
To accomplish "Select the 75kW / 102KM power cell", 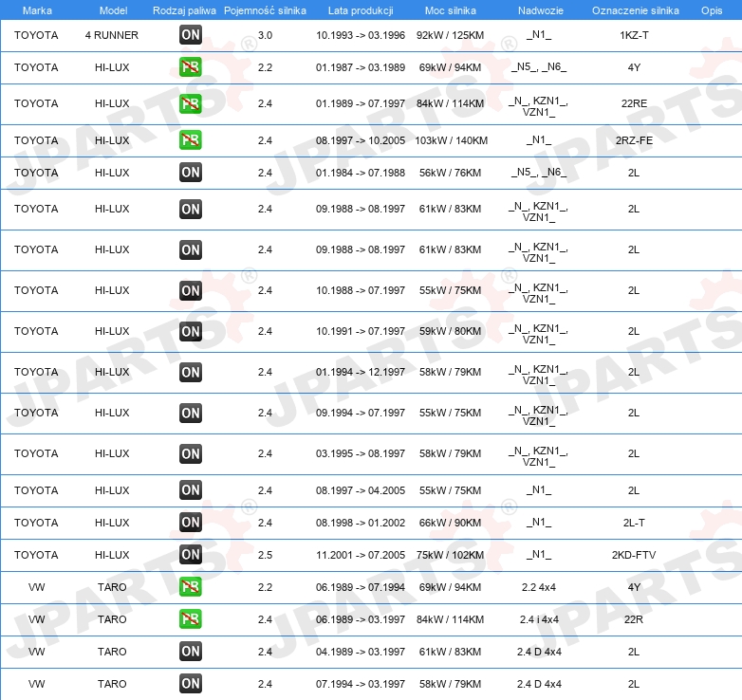I will (450, 555).
